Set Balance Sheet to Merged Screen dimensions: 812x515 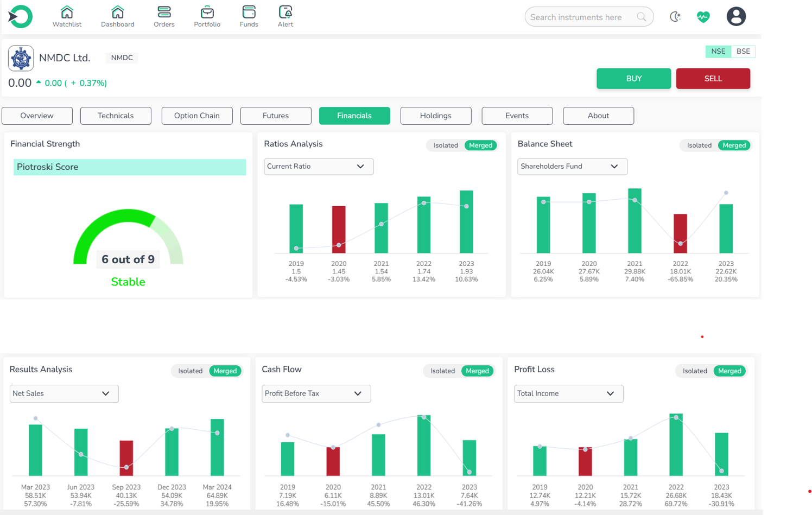734,145
